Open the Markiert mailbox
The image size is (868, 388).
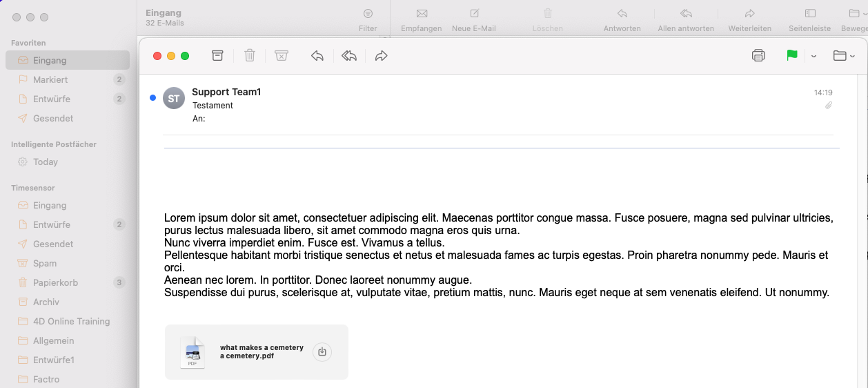pos(68,79)
